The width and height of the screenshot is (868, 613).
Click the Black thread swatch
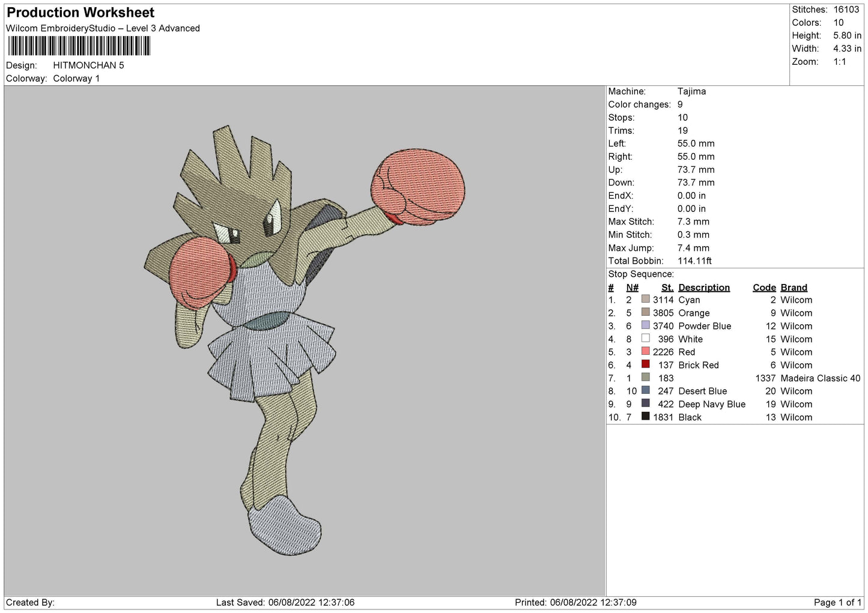645,417
